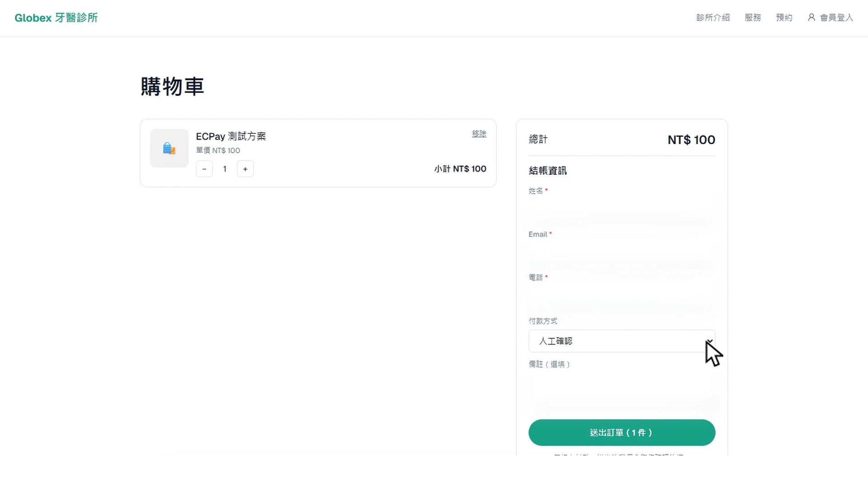Open the Globex 牙醫診所 home logo
The image size is (868, 488).
tap(56, 18)
